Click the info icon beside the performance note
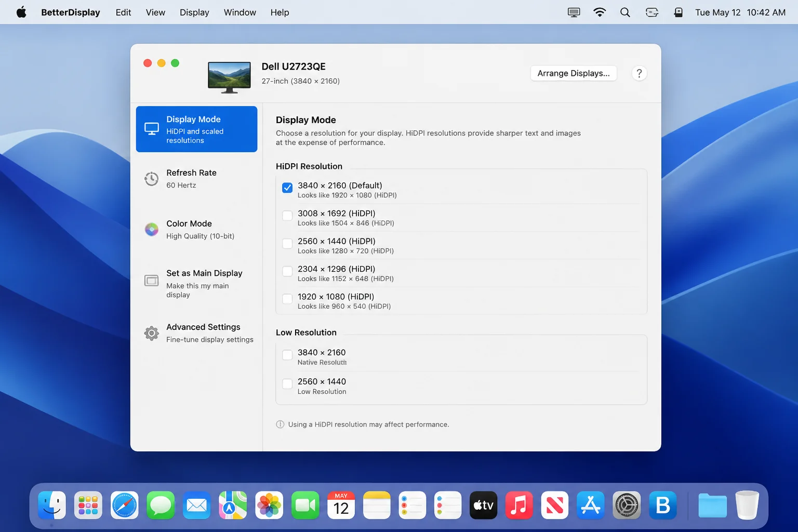 coord(280,424)
